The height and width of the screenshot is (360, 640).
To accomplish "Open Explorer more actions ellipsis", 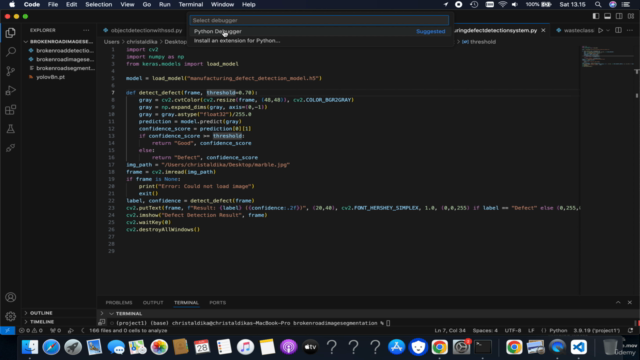I will [86, 30].
